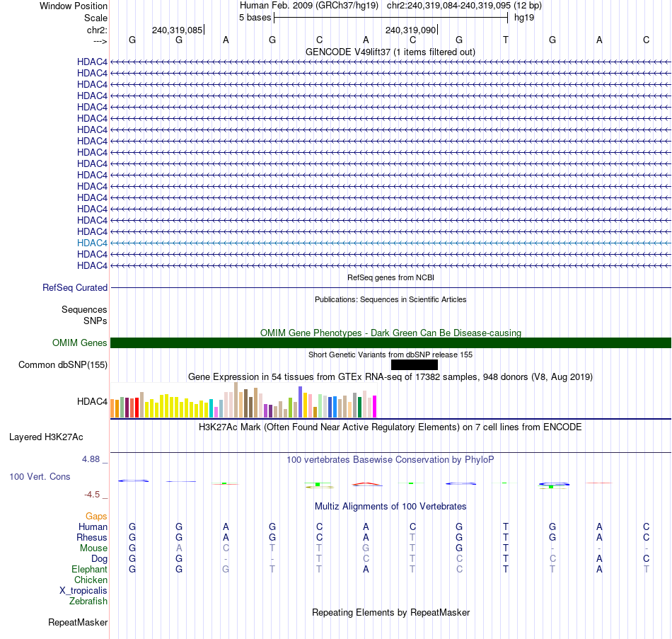Click the Chicken alignment row label
This screenshot has width=672, height=639.
(x=91, y=580)
